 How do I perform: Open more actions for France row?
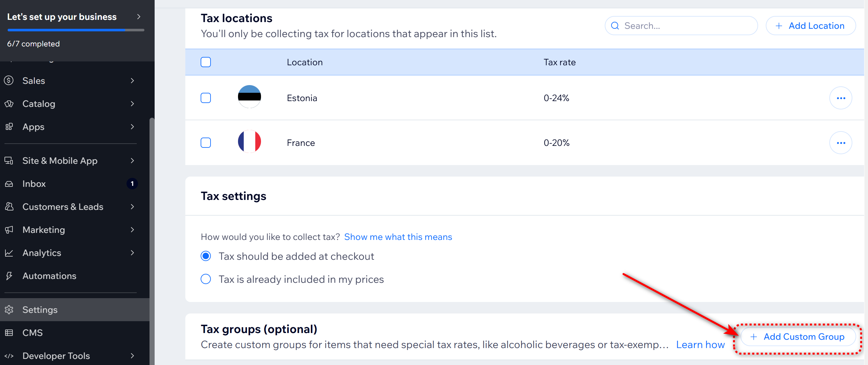(841, 143)
